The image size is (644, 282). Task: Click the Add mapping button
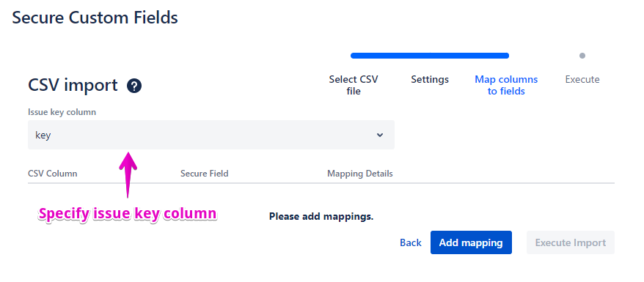pos(471,242)
